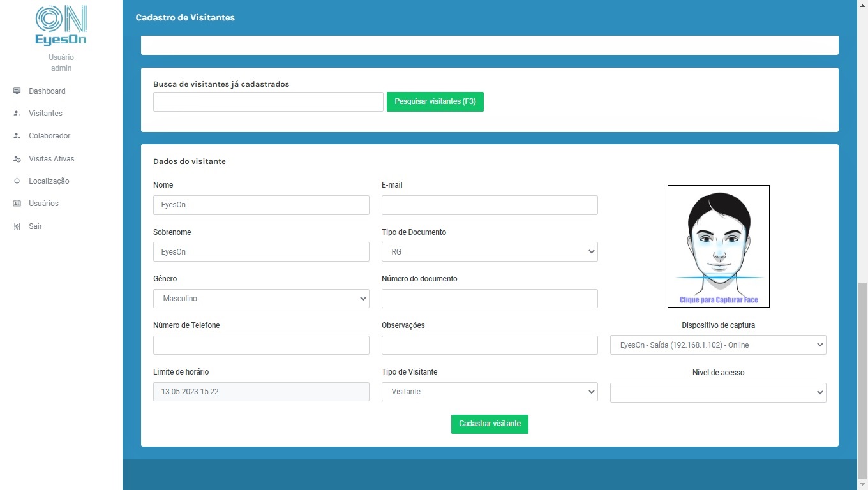Click the Colaborador person icon

click(x=17, y=136)
